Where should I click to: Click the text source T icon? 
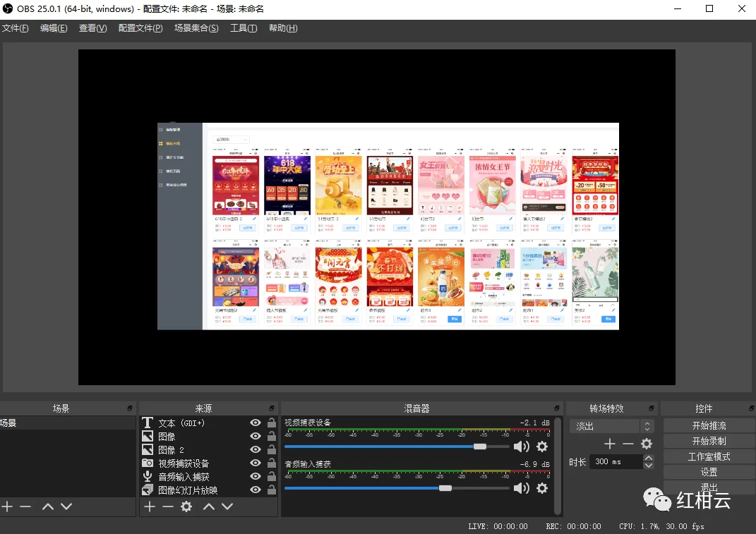click(148, 423)
